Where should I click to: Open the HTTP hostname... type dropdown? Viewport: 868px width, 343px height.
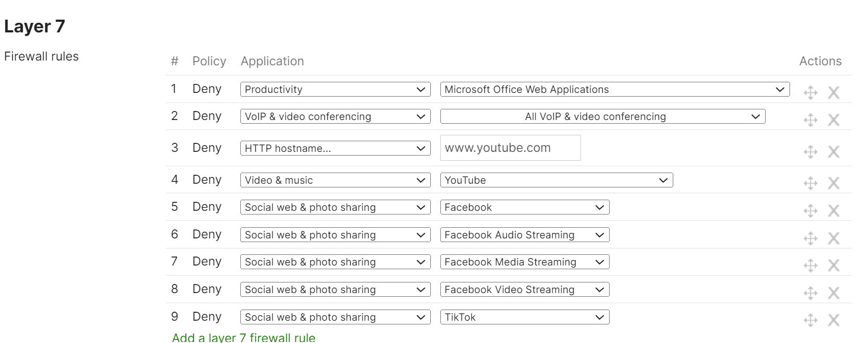click(335, 148)
